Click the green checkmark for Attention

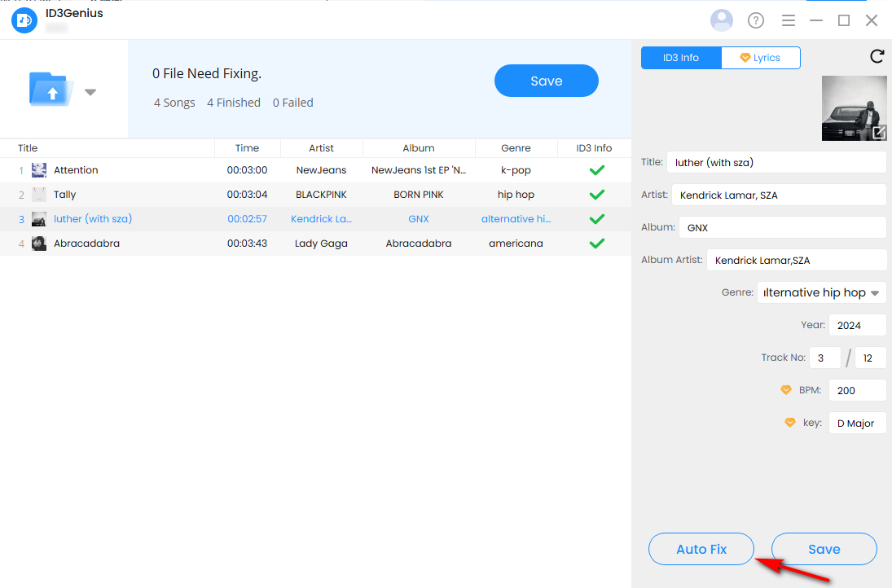[597, 170]
